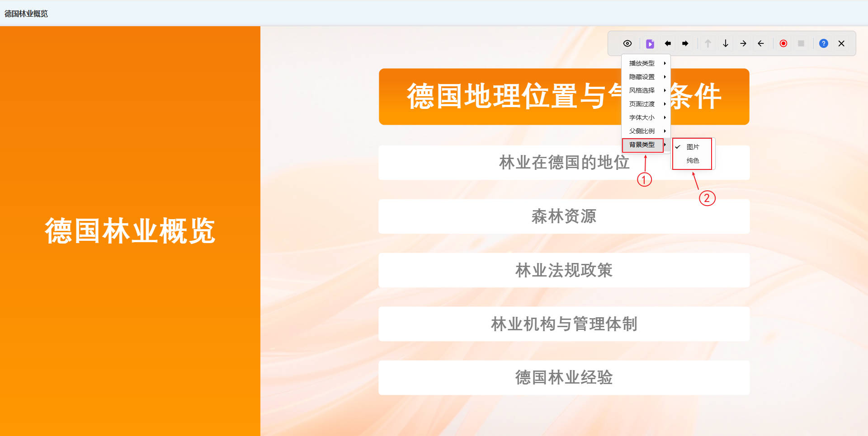Screen dimensions: 868x436
Task: Open the 林业法规政策 topic box
Action: tap(564, 270)
